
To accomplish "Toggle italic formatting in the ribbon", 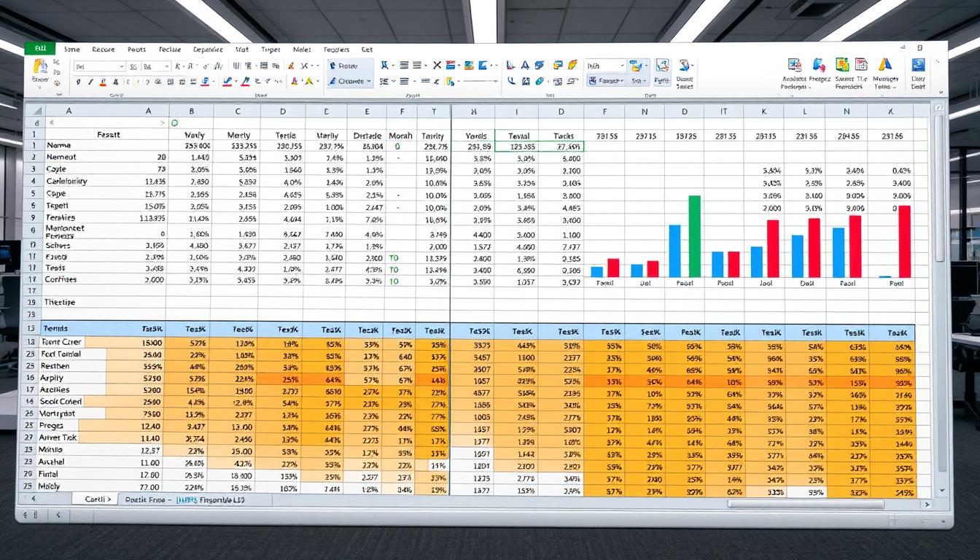I will click(90, 81).
